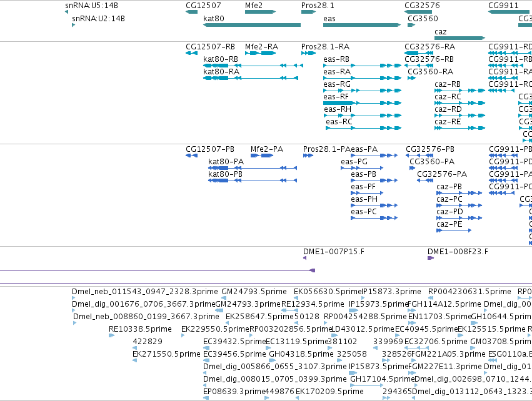This screenshot has width=532, height=401.
Task: Click the eas gene bar
Action: pos(362,25)
